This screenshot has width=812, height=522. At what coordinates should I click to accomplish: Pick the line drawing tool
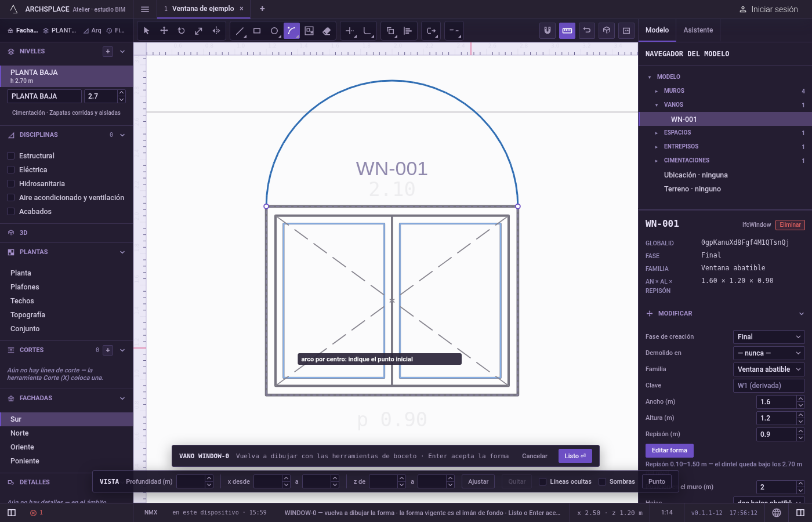pyautogui.click(x=240, y=31)
